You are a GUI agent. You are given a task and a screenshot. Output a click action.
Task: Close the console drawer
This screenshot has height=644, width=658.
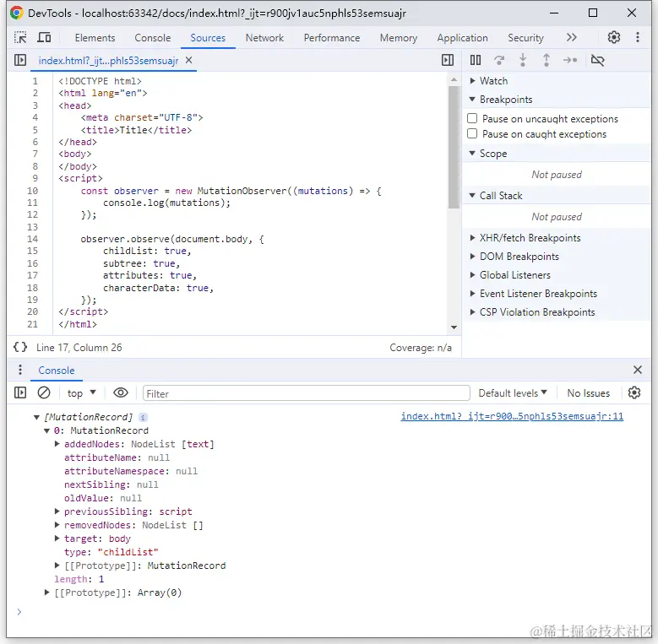click(x=638, y=370)
